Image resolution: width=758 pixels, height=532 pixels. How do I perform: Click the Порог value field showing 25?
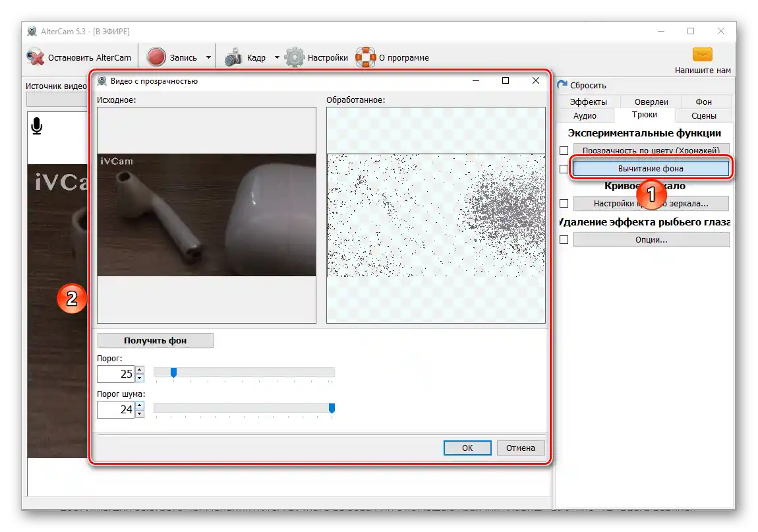[x=115, y=374]
